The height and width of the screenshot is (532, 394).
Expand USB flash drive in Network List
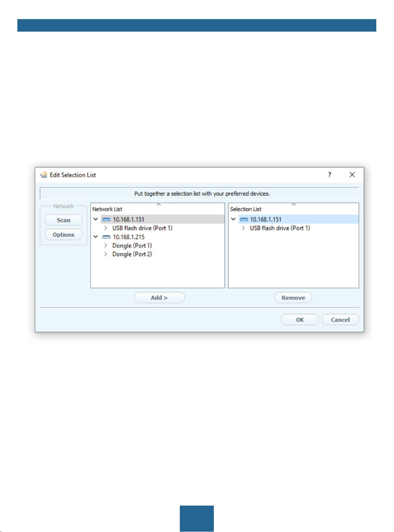pyautogui.click(x=106, y=228)
